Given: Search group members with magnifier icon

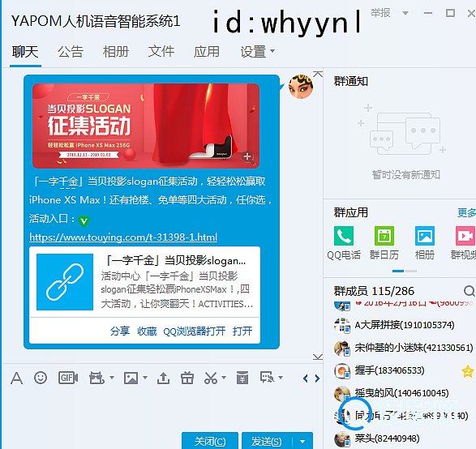Looking at the screenshot, I should click(470, 291).
